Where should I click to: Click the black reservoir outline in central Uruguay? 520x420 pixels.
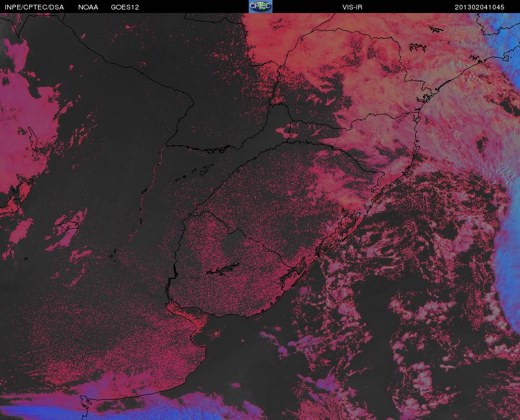[x=223, y=270]
